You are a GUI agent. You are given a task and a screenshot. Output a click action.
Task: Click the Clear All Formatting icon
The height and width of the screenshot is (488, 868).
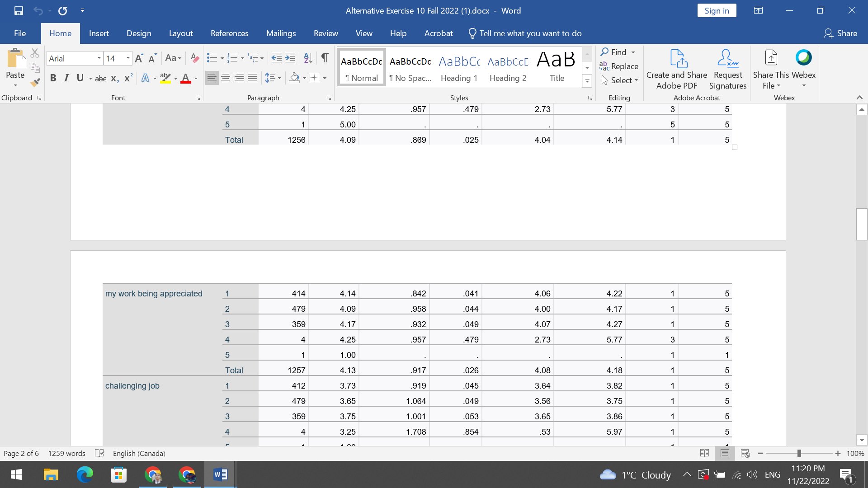(x=195, y=58)
